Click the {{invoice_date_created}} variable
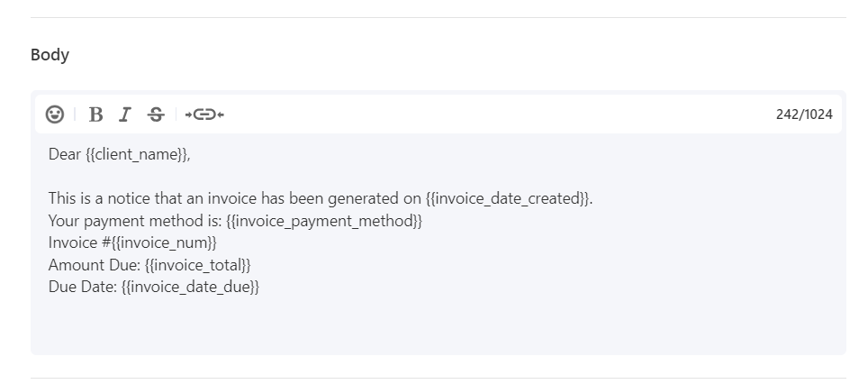 point(507,198)
